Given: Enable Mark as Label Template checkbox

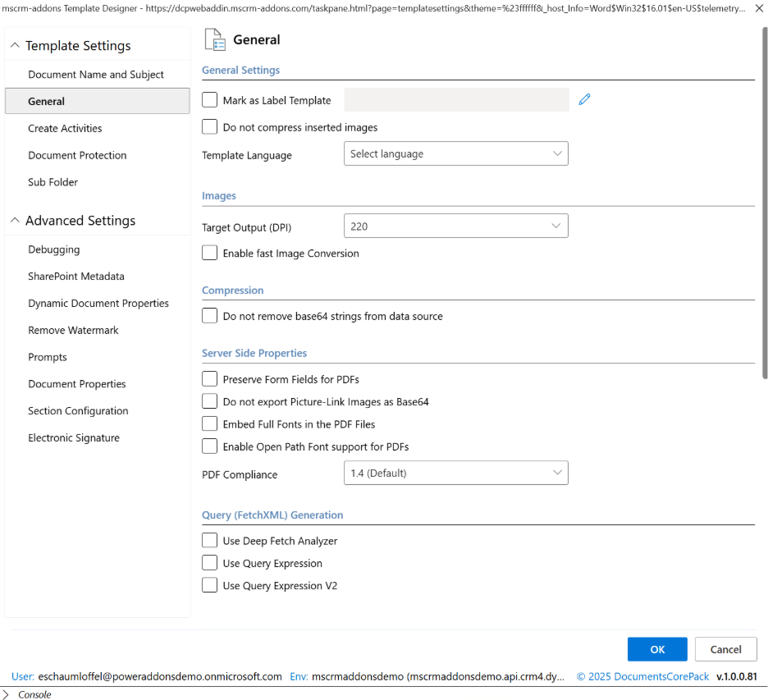Looking at the screenshot, I should (210, 100).
